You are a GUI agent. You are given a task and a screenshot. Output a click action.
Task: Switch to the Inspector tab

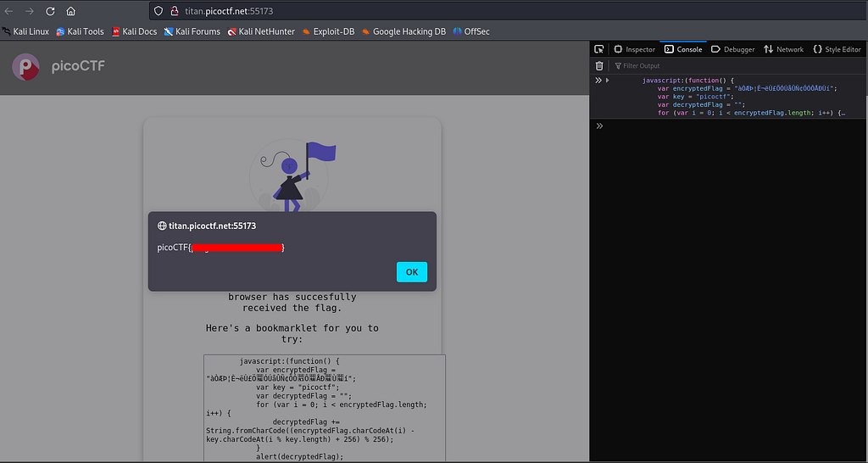coord(634,49)
